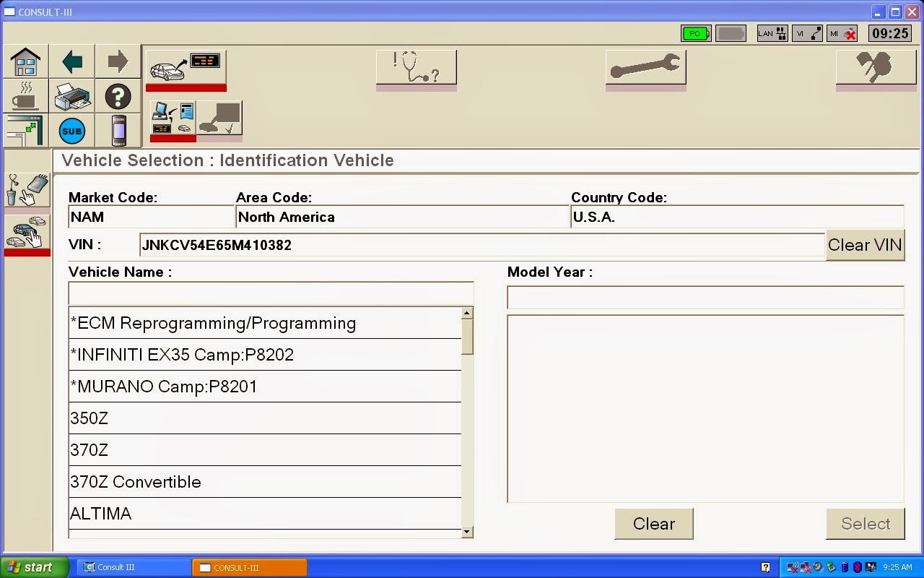Click the printer icon
The image size is (924, 578).
click(x=71, y=96)
